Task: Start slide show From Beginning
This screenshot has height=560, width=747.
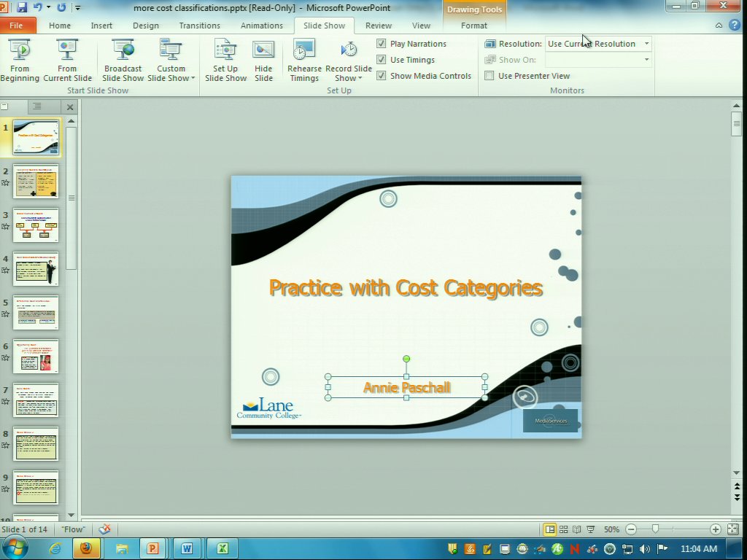Action: coord(20,60)
